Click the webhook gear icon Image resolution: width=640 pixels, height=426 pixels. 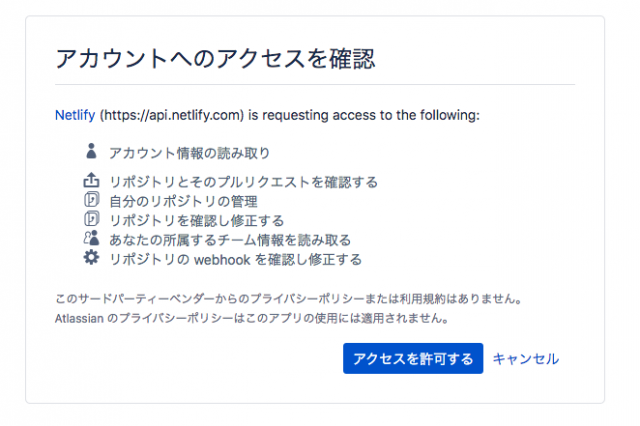pos(91,257)
